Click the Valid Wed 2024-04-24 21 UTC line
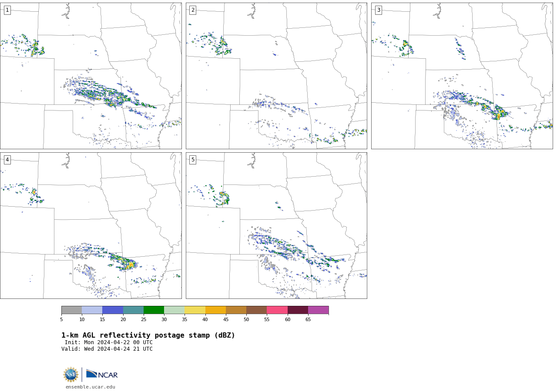This screenshot has height=392, width=557. pyautogui.click(x=107, y=349)
